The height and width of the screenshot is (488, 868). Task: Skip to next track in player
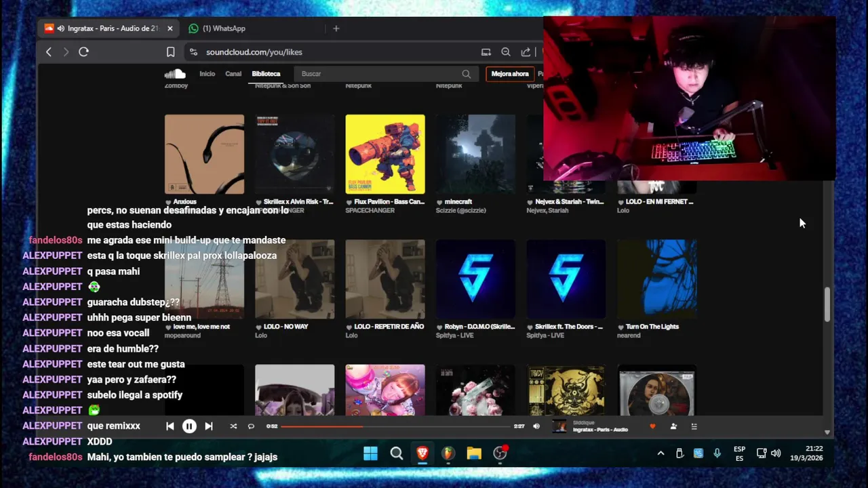pos(209,426)
